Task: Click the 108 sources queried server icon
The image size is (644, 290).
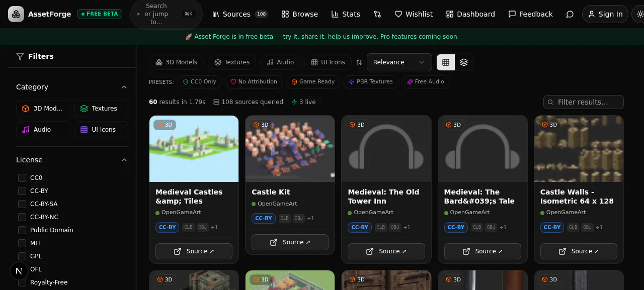Action: (x=216, y=102)
